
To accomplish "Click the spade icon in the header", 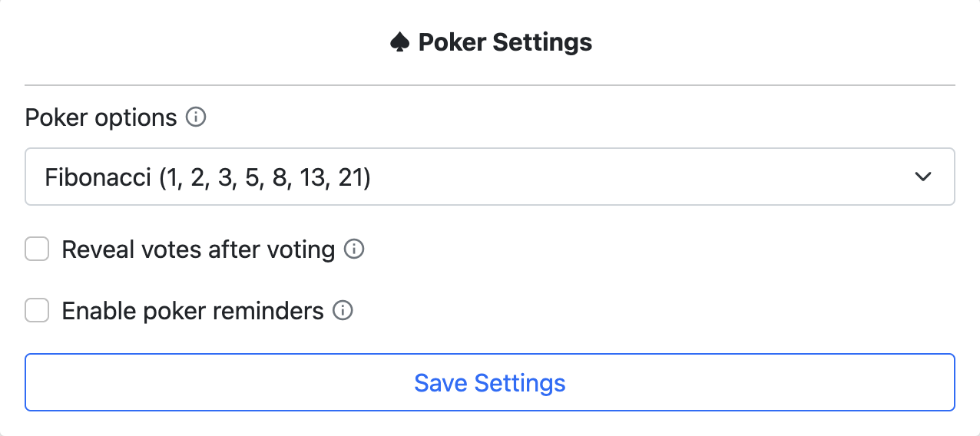I will (x=399, y=42).
